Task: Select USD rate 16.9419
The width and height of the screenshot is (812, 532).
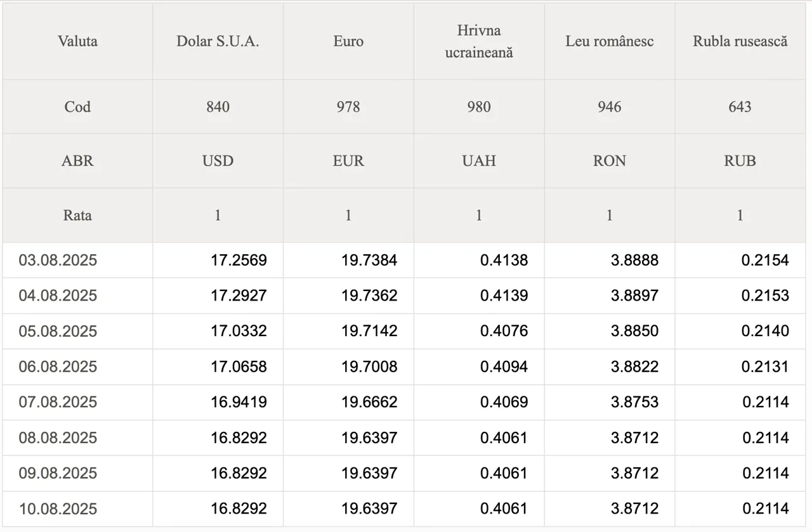Action: pos(239,402)
